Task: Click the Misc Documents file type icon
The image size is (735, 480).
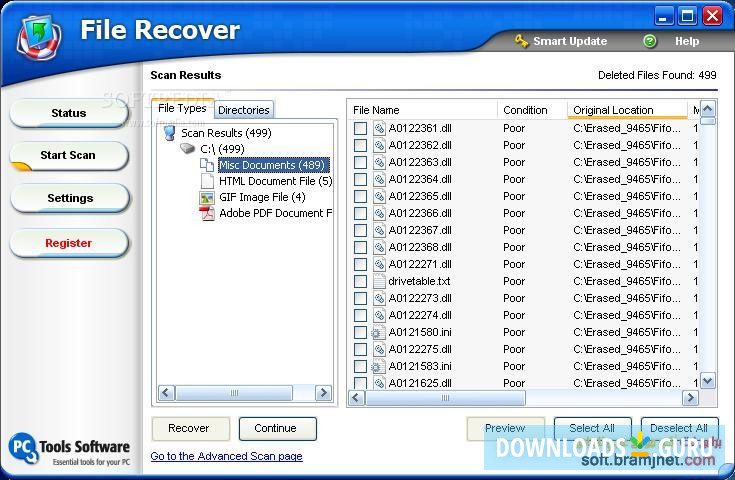Action: tap(207, 165)
